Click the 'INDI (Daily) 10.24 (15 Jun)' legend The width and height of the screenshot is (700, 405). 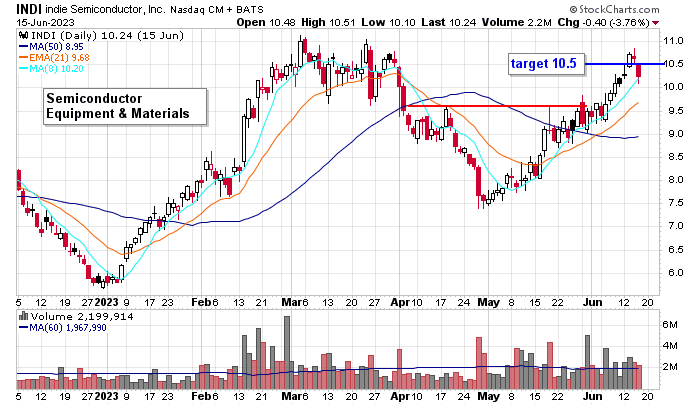(107, 35)
